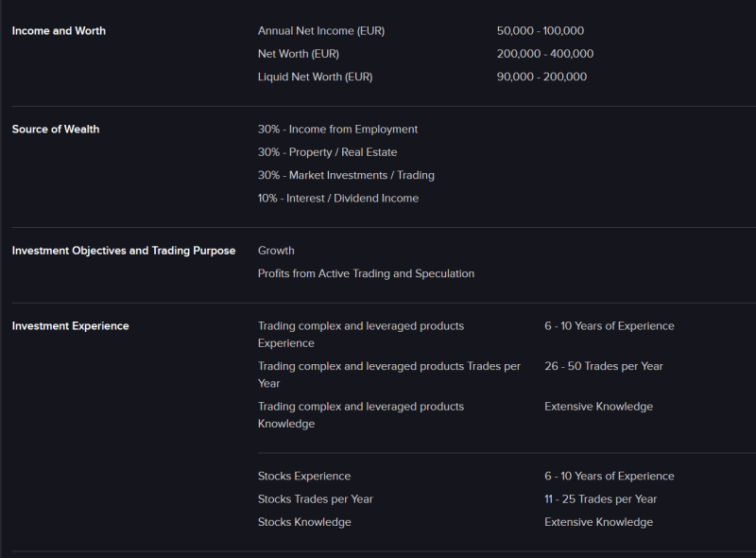Click the 90,000 - 200,000 liquid worth value
The width and height of the screenshot is (756, 558).
[541, 77]
